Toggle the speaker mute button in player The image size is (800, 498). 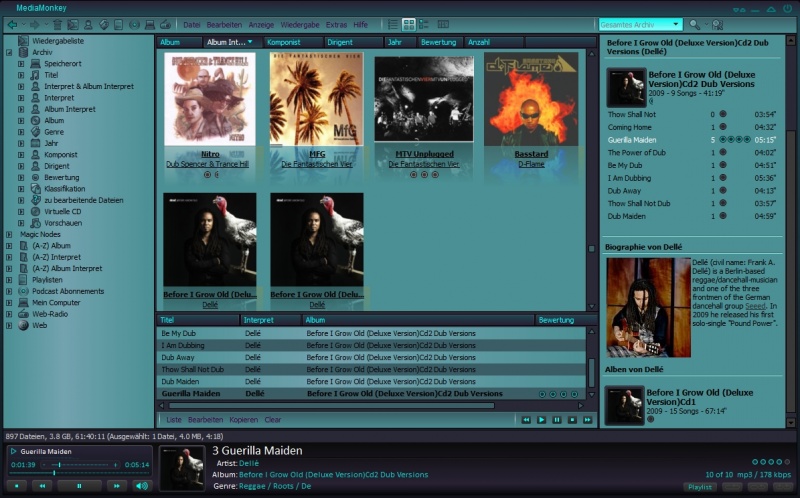click(142, 486)
